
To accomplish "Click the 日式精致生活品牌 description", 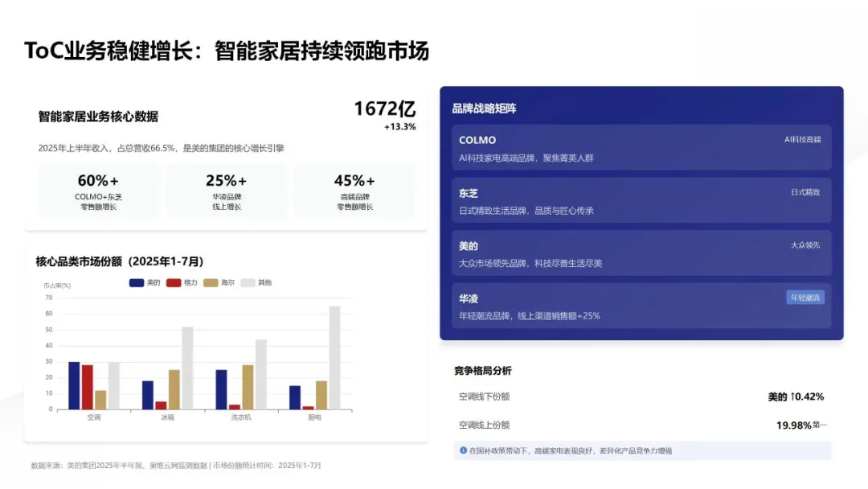I will pos(526,211).
